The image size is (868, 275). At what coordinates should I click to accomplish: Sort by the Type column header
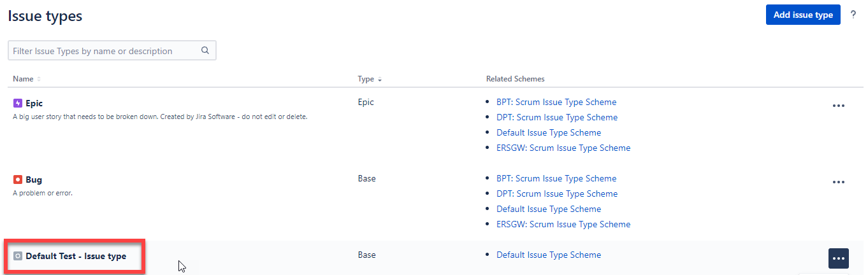[x=370, y=79]
